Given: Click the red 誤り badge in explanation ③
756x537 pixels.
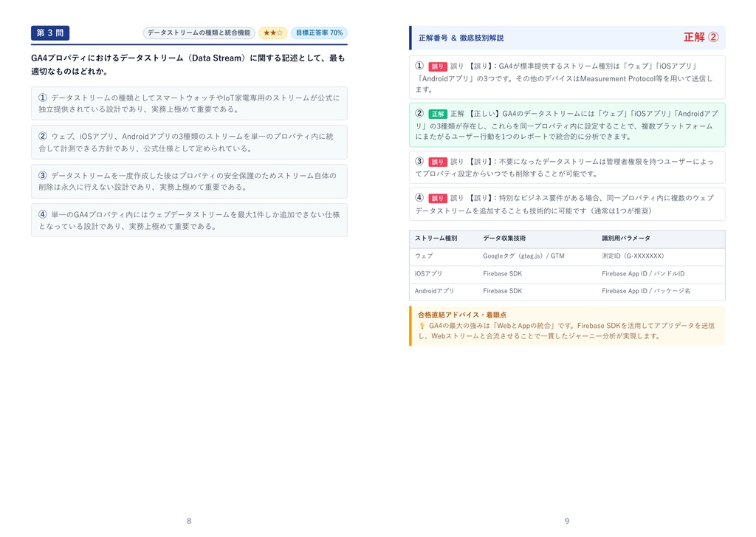Looking at the screenshot, I should 437,162.
